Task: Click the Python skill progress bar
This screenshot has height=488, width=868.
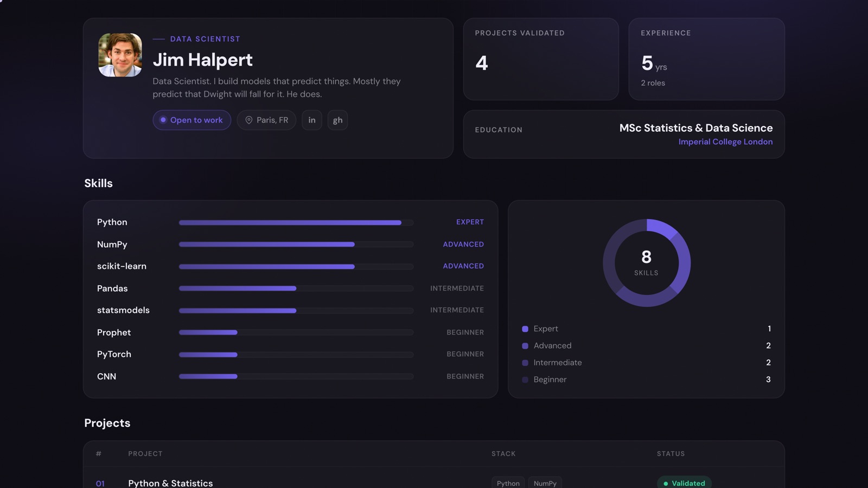Action: pyautogui.click(x=296, y=222)
